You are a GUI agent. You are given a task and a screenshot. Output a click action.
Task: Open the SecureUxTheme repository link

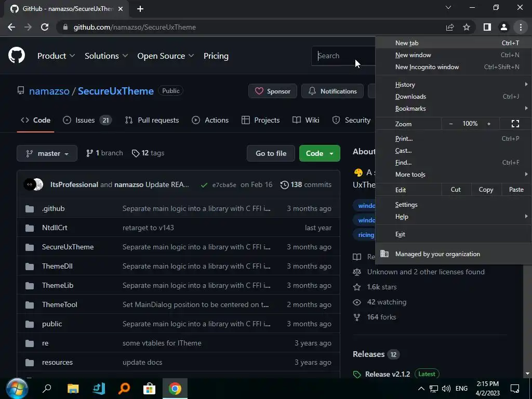pyautogui.click(x=116, y=91)
